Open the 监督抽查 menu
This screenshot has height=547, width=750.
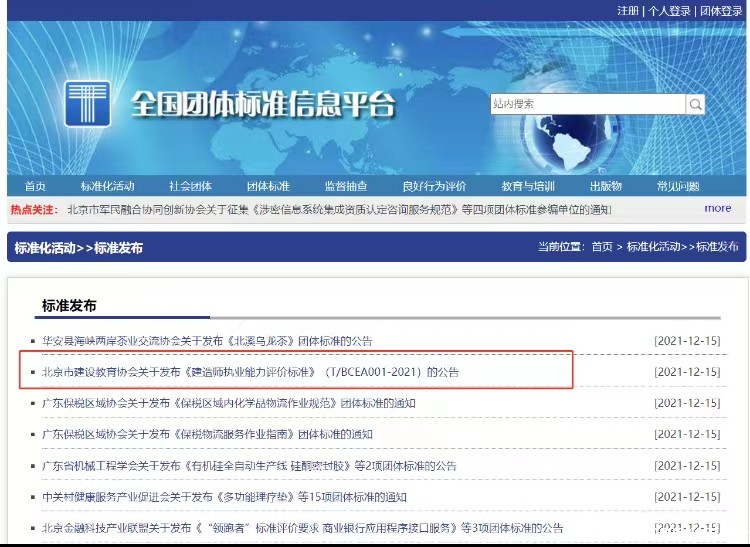click(x=345, y=186)
